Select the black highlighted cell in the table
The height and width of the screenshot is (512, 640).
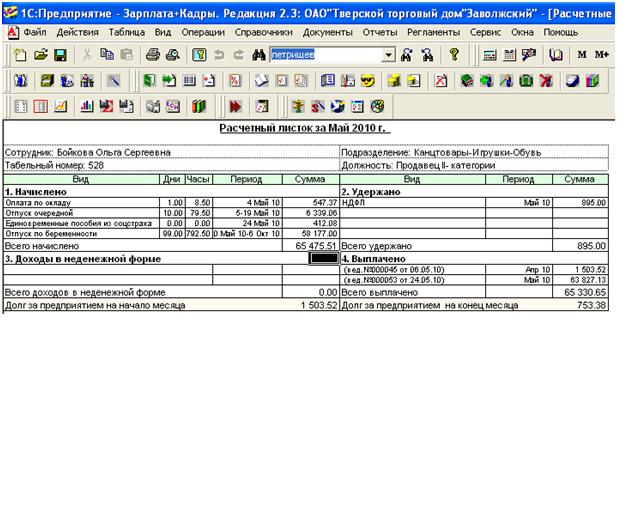pos(325,258)
